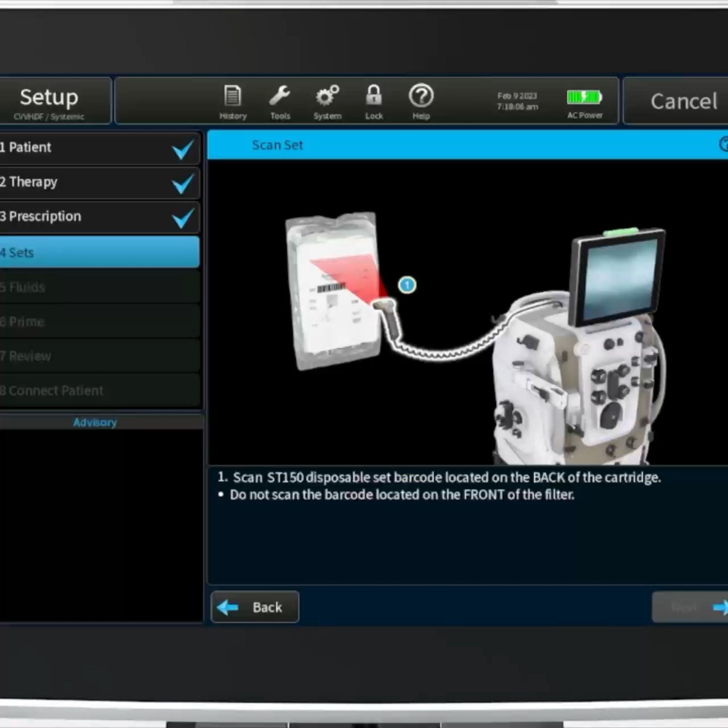Open Help question mark icon

[421, 102]
